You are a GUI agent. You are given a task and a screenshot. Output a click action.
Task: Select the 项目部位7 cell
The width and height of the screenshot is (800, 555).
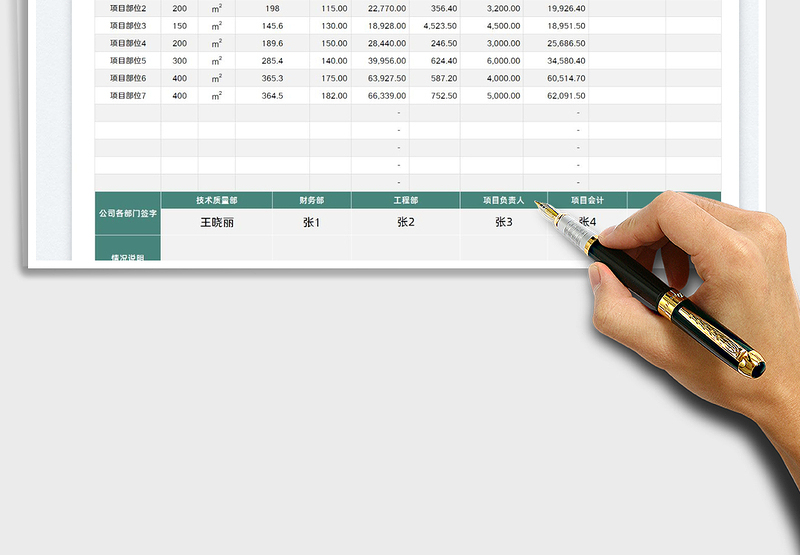coord(128,96)
